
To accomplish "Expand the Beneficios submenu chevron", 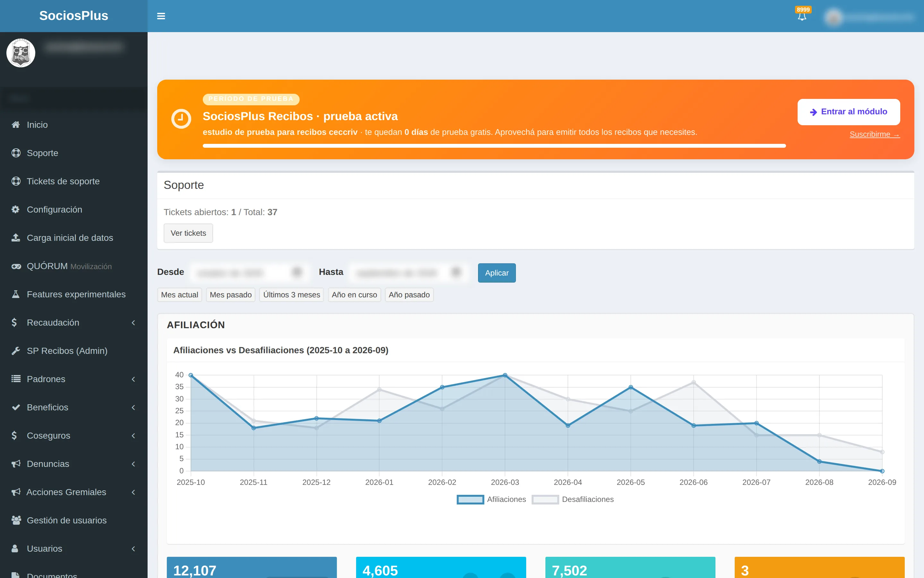I will point(133,407).
